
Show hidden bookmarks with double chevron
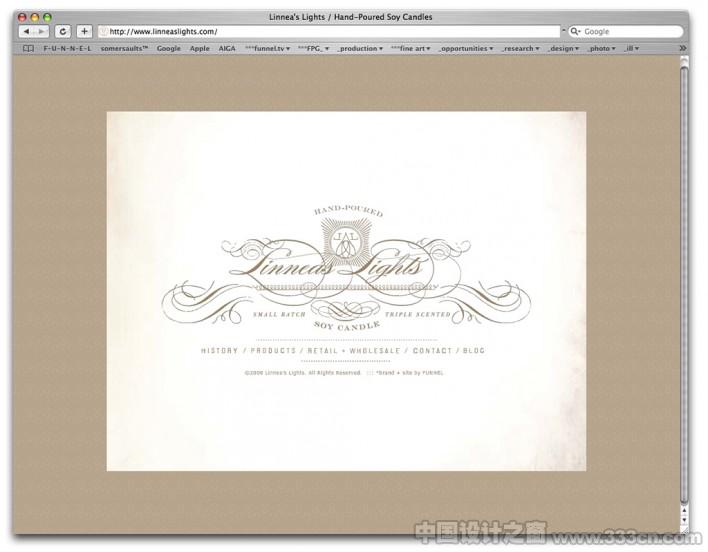click(682, 48)
